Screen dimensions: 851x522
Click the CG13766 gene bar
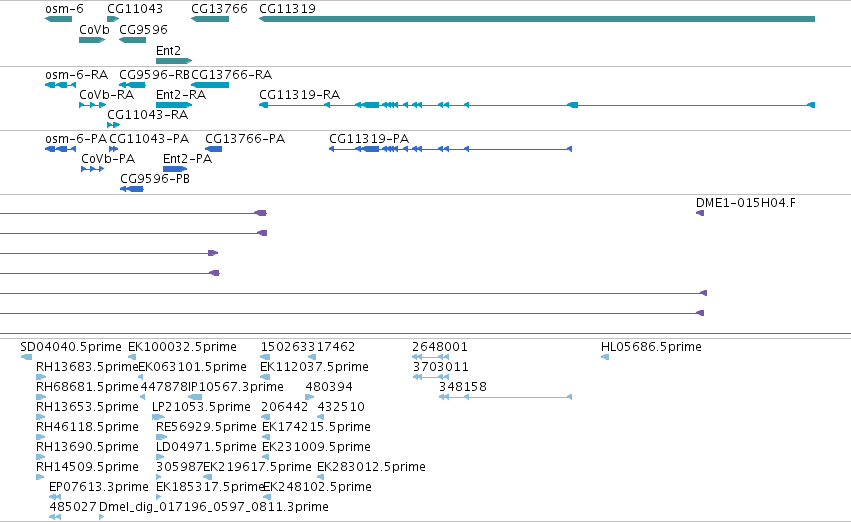[x=210, y=19]
